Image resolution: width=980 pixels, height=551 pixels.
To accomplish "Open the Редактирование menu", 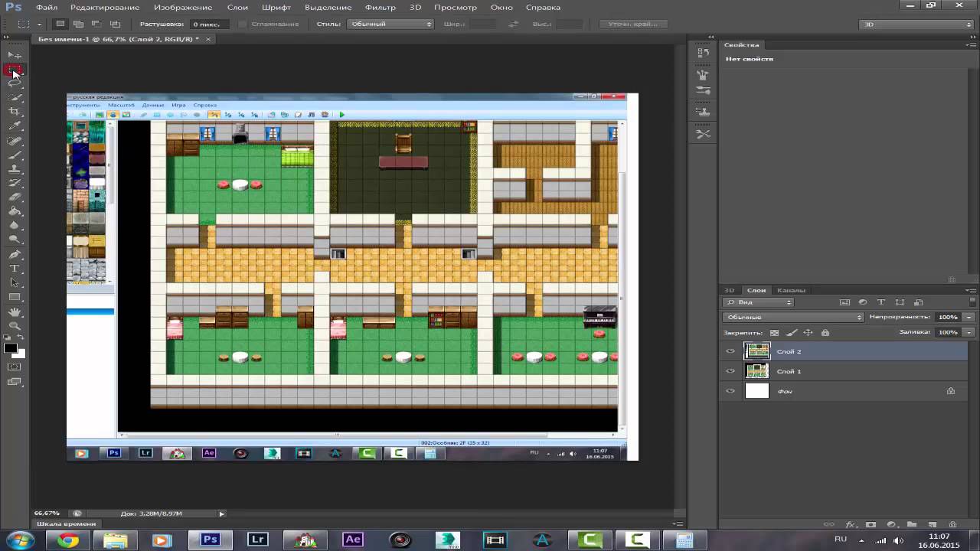I will point(104,7).
